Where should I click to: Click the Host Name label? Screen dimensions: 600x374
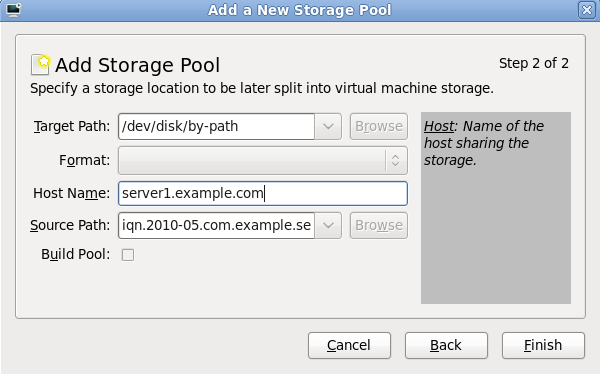[x=72, y=193]
